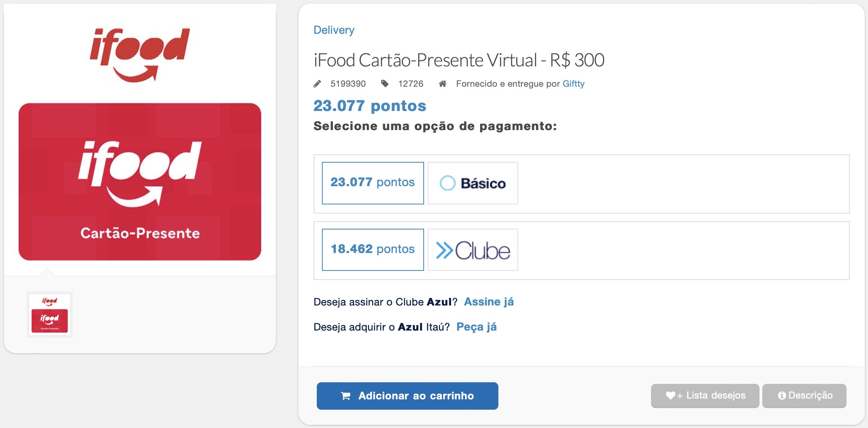Choose the 18.462 pontos payment option
Screen dimensions: 868x428
[x=373, y=250]
